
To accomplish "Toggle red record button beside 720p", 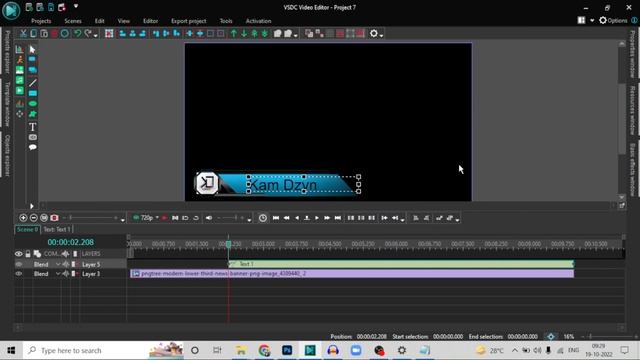I will [164, 218].
